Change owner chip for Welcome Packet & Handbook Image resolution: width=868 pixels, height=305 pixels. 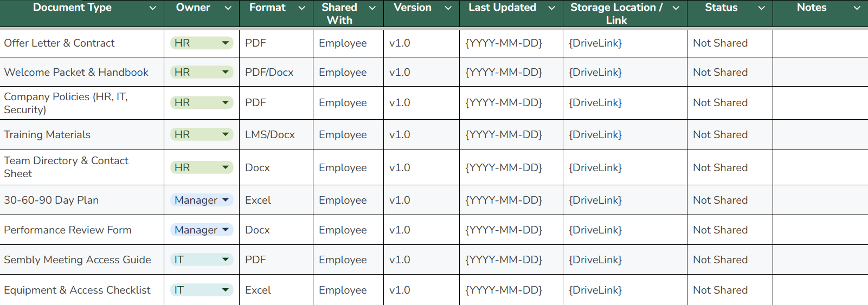225,72
